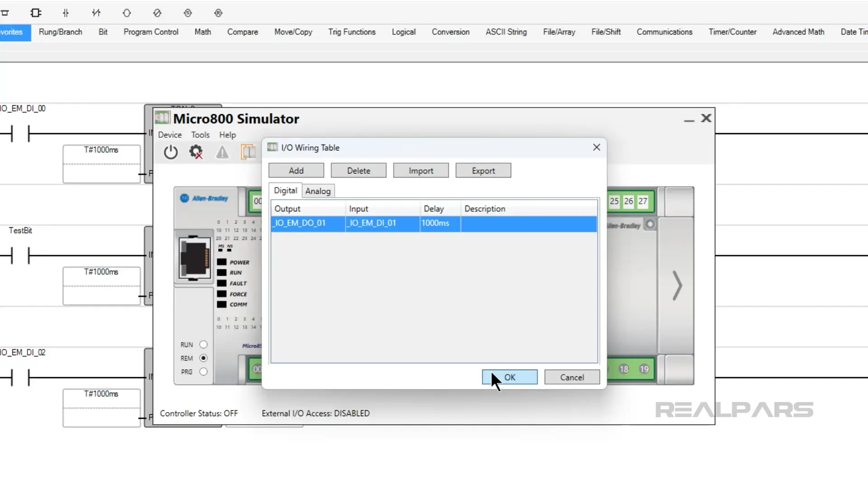
Task: Insert a normally closed reverse contact
Action: click(x=96, y=13)
